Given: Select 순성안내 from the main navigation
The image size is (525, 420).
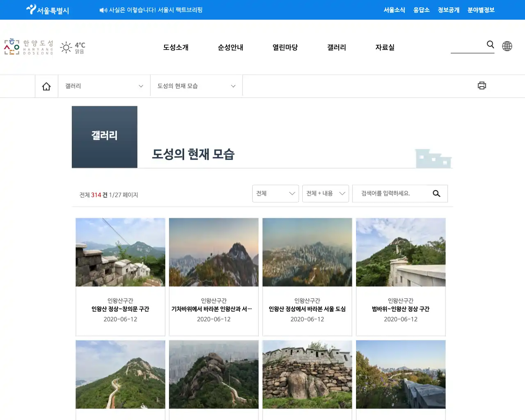Looking at the screenshot, I should (x=230, y=47).
